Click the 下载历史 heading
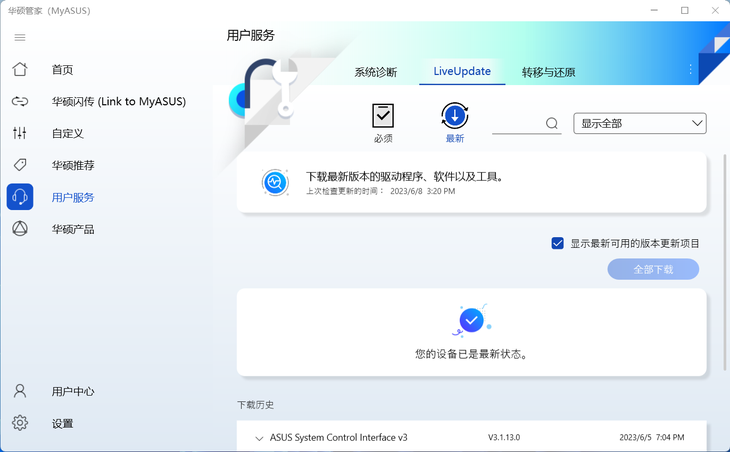The image size is (730, 452). [256, 405]
